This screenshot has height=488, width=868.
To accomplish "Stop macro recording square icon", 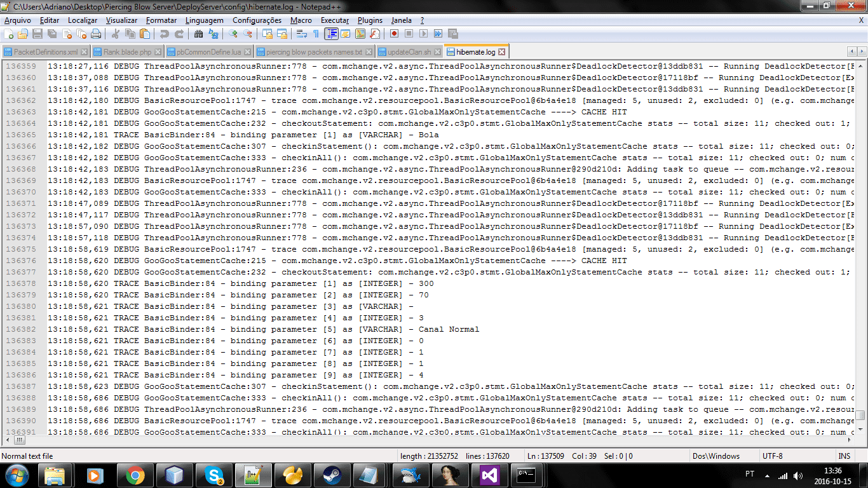I will pos(409,33).
